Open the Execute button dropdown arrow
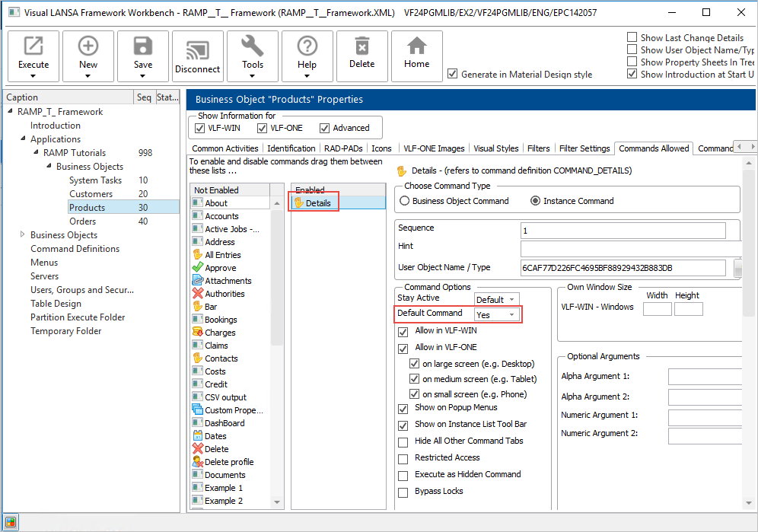The width and height of the screenshot is (758, 532). click(33, 76)
